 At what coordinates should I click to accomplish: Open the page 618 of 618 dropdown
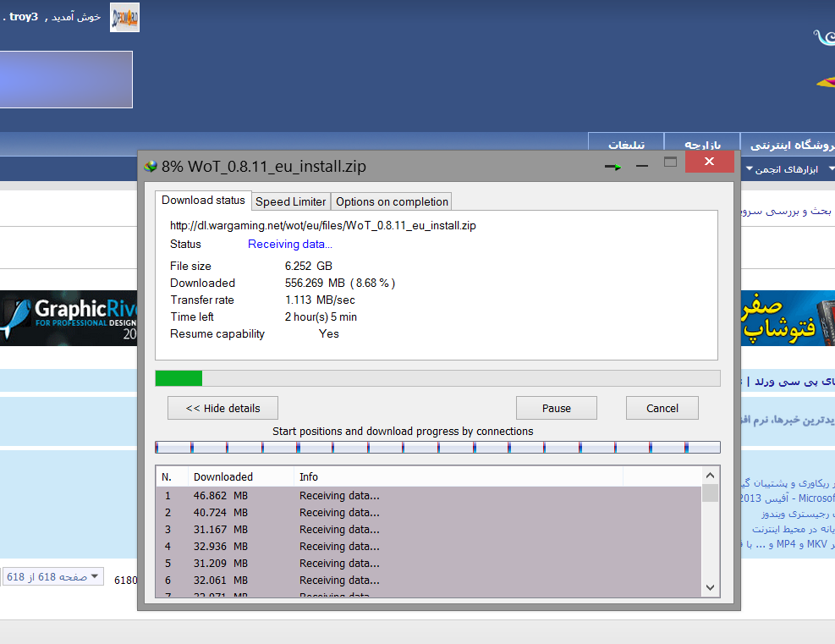[52, 577]
